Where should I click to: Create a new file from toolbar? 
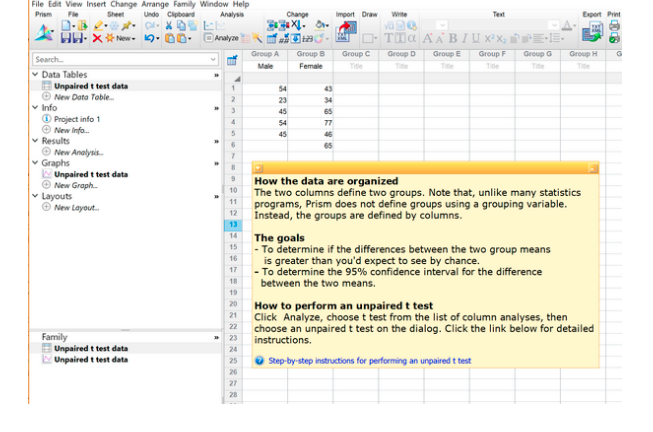point(66,25)
